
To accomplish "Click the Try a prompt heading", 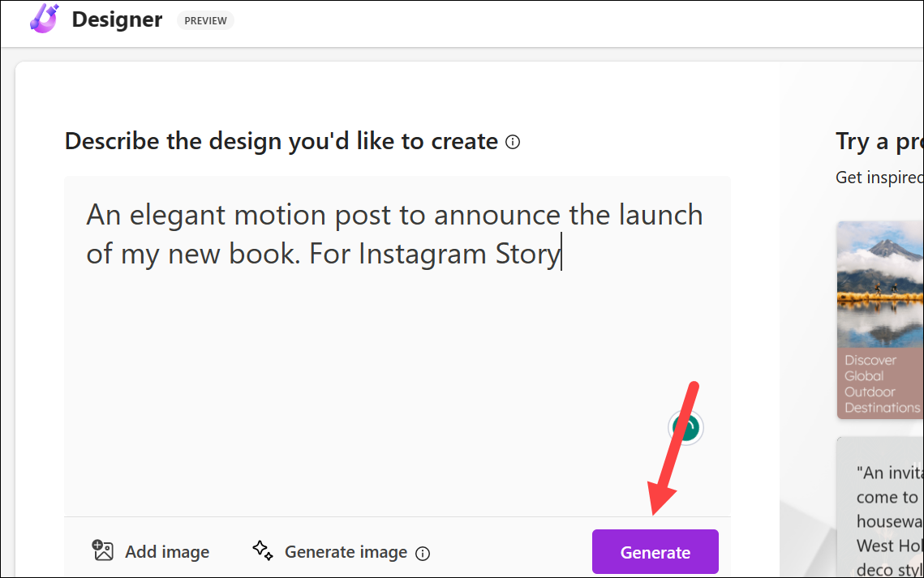I will click(x=879, y=141).
